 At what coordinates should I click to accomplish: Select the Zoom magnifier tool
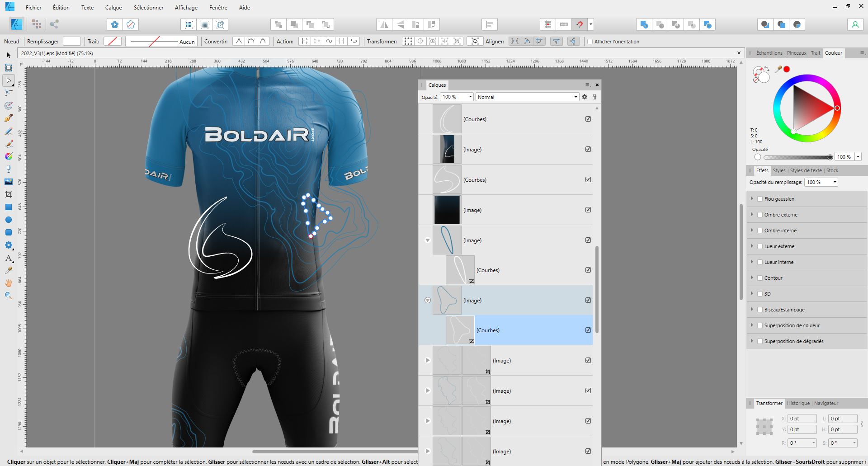tap(9, 296)
